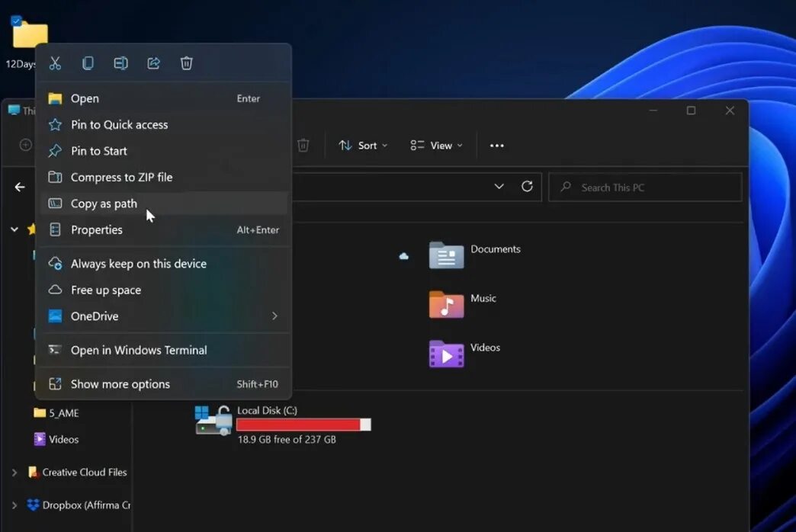Open the Documents folder icon
The image size is (796, 532).
[446, 255]
